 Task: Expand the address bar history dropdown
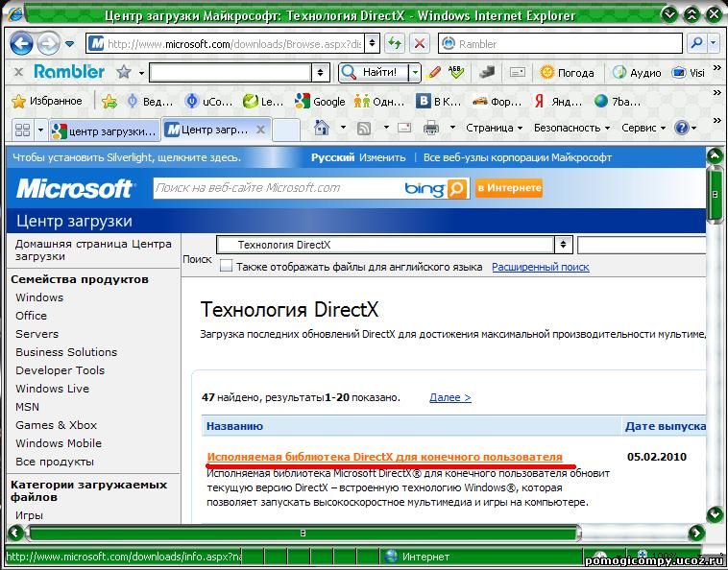coord(372,44)
